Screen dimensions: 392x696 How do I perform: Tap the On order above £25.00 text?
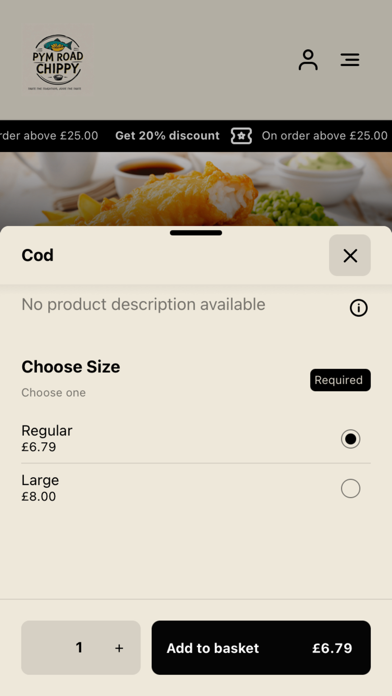(x=325, y=136)
